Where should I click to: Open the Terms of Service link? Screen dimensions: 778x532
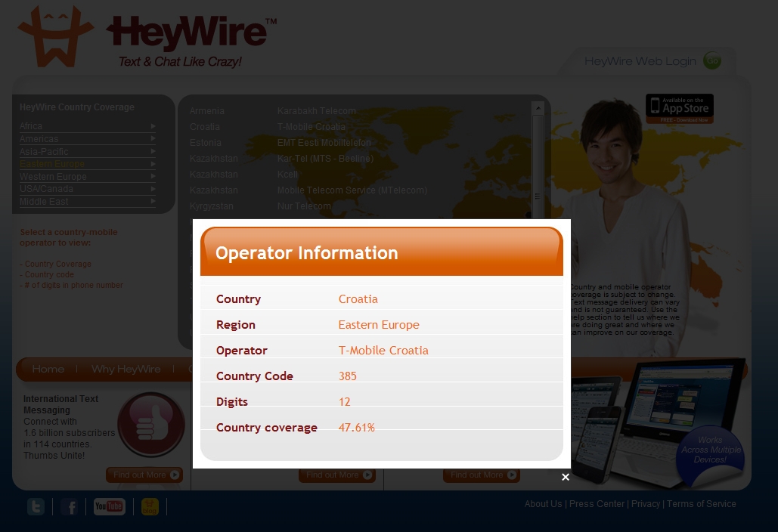[x=701, y=504]
